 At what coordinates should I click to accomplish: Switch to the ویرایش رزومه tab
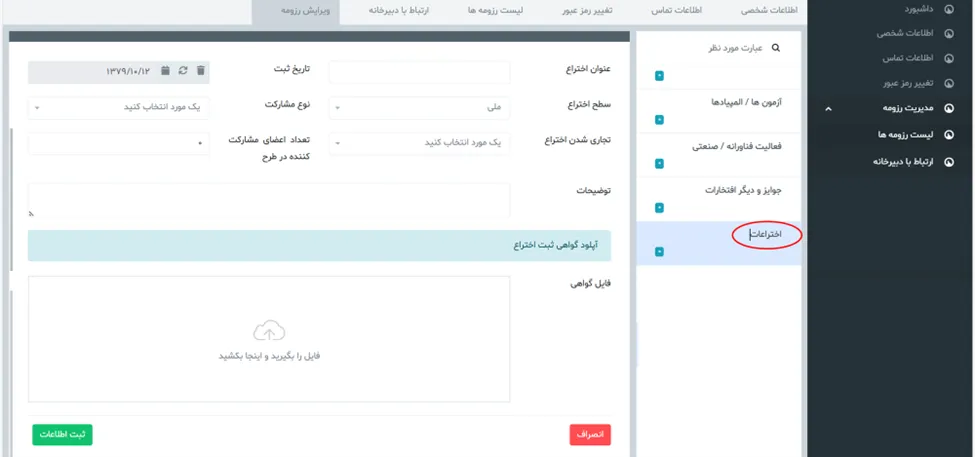tap(296, 12)
